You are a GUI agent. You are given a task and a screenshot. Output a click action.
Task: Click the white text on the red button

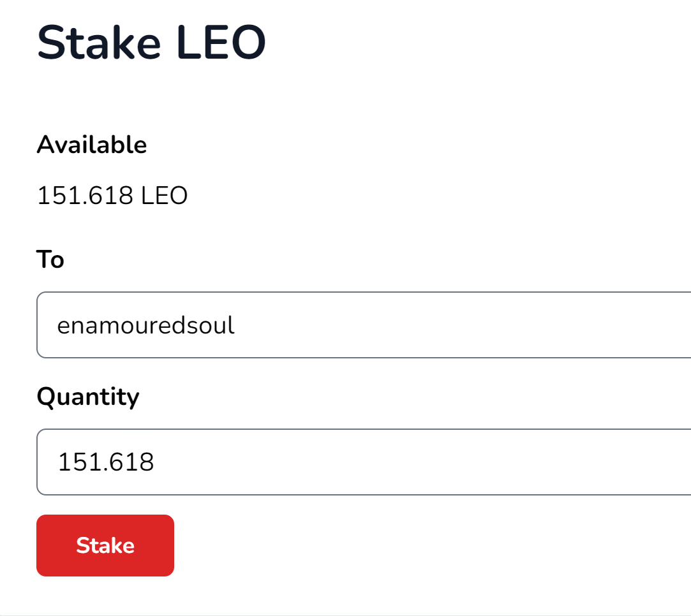105,546
